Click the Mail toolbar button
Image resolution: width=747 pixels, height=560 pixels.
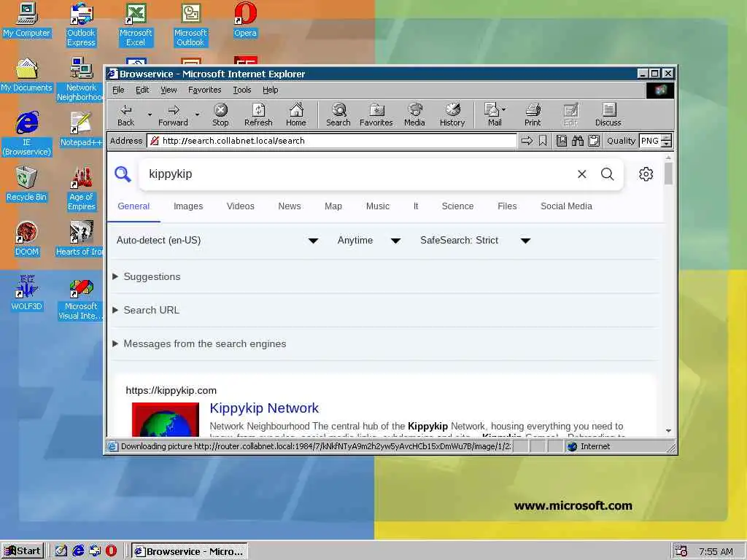[x=495, y=114]
